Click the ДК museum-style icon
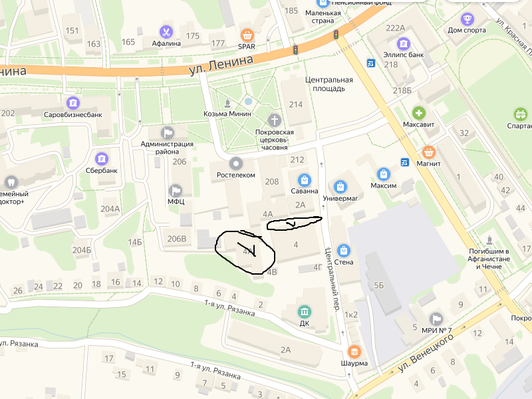The height and width of the screenshot is (399, 532). (x=305, y=311)
